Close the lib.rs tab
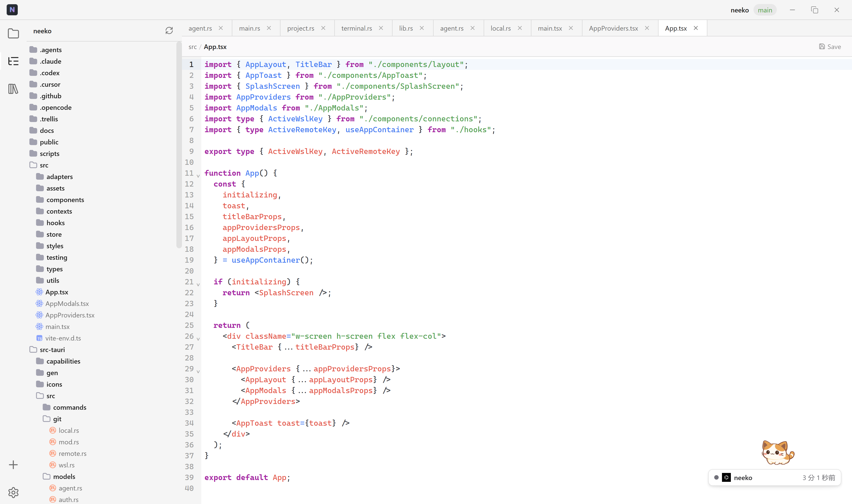Screen dimensions: 852x504 pyautogui.click(x=422, y=28)
